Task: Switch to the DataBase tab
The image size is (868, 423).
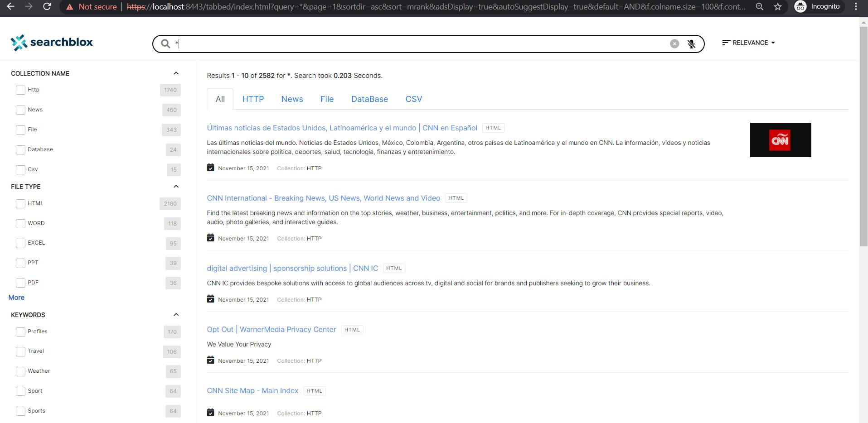Action: point(369,99)
